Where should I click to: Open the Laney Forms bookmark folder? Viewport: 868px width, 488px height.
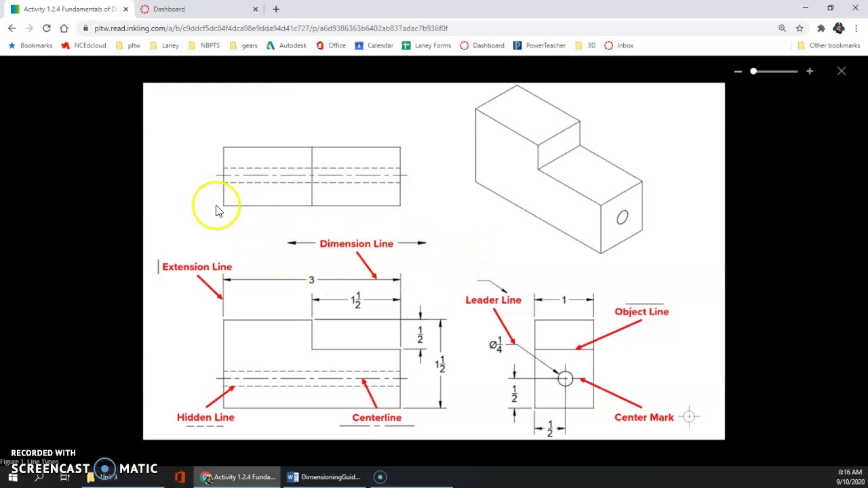tap(427, 45)
